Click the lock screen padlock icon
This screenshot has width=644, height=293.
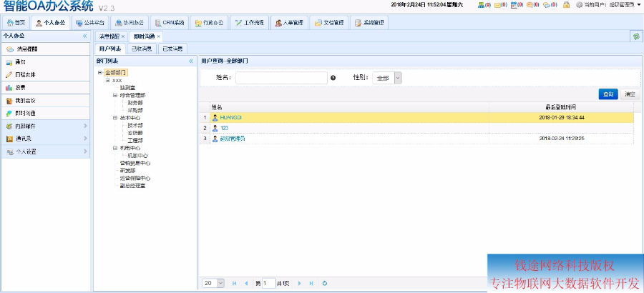[567, 5]
